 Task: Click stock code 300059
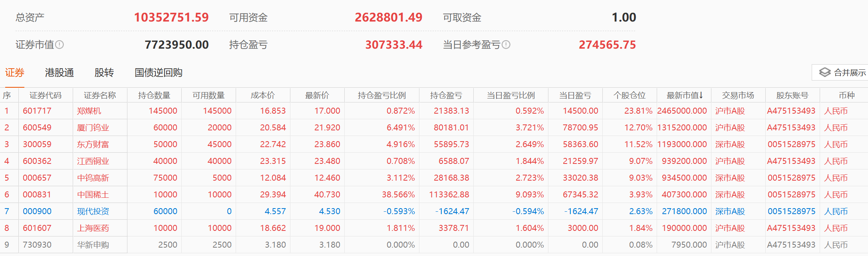[37, 144]
